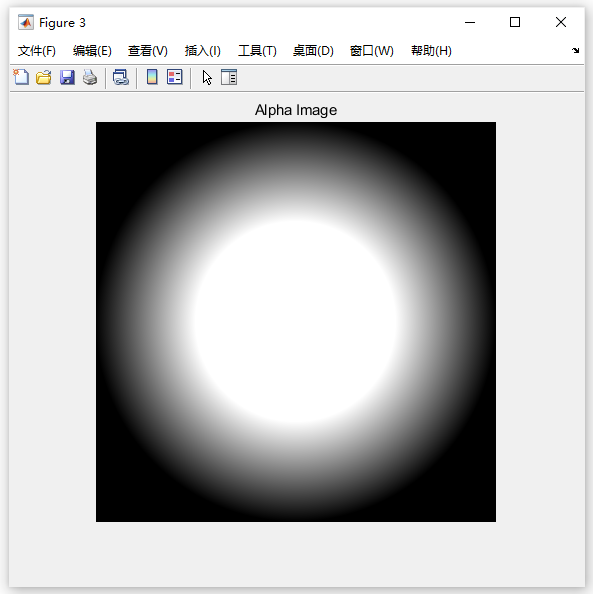Print the figure with the printer icon
The height and width of the screenshot is (594, 593).
(90, 77)
